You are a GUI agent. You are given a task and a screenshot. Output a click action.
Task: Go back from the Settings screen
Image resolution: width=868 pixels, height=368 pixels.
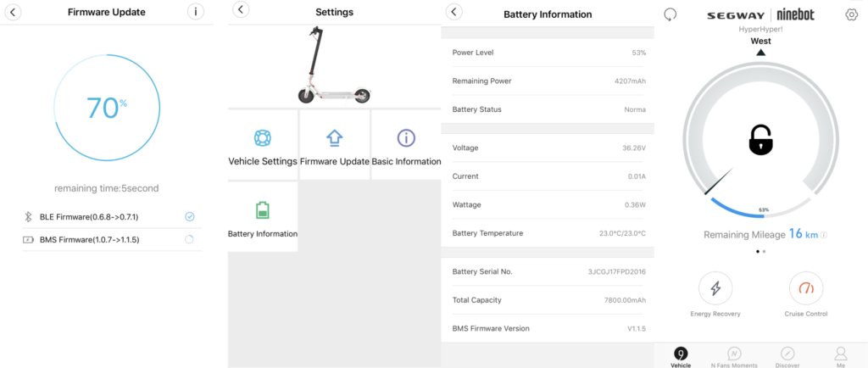tap(241, 10)
